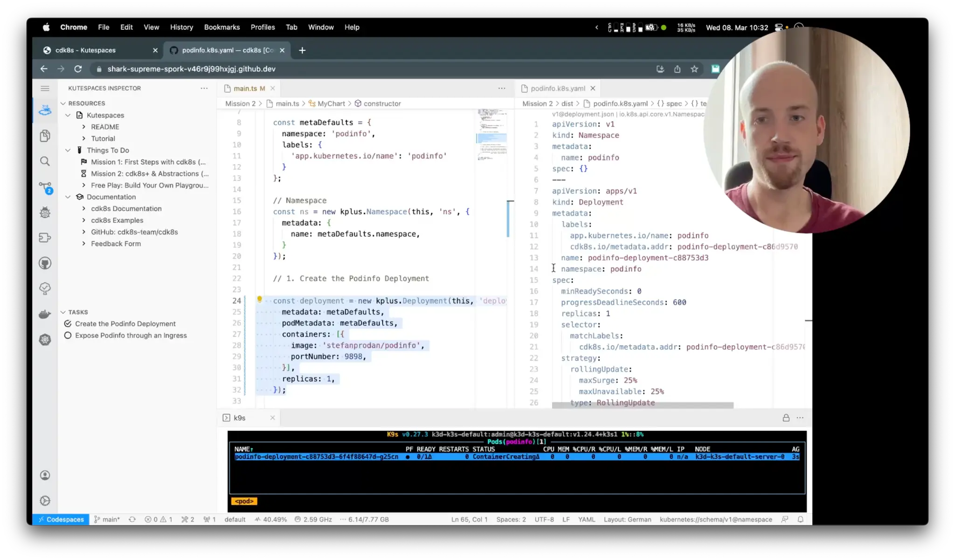The height and width of the screenshot is (560, 955).
Task: Click the Codespaces remote button
Action: 61,519
